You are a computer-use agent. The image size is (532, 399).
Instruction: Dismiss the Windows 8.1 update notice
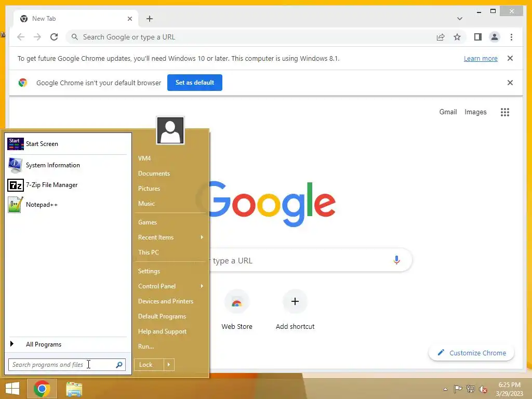510,58
